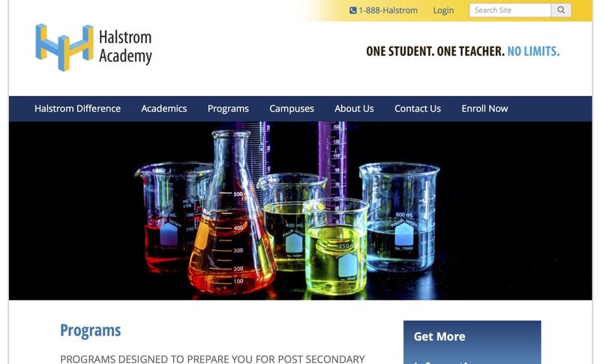Click the green 250 mL beaker image
The image size is (600, 364).
pyautogui.click(x=335, y=246)
